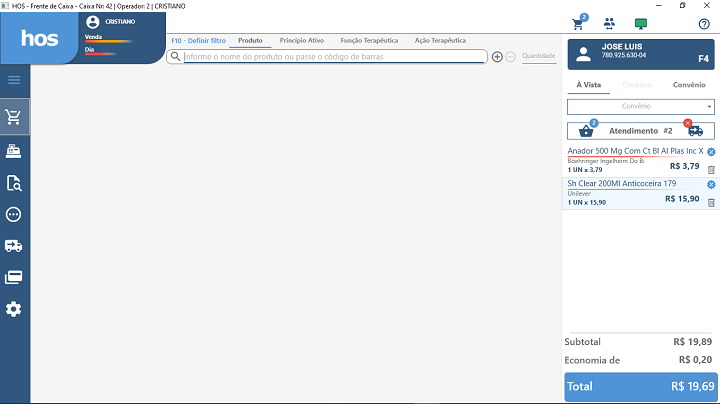Click the green monitor icon
Image resolution: width=720 pixels, height=404 pixels.
pos(640,23)
